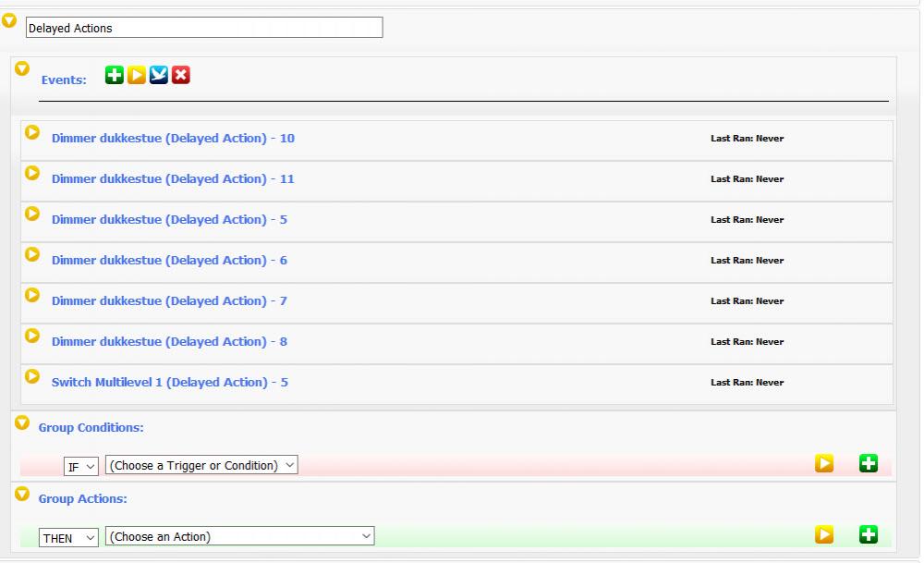Open the THEN action type dropdown
Image resolution: width=924 pixels, height=563 pixels.
click(x=68, y=537)
